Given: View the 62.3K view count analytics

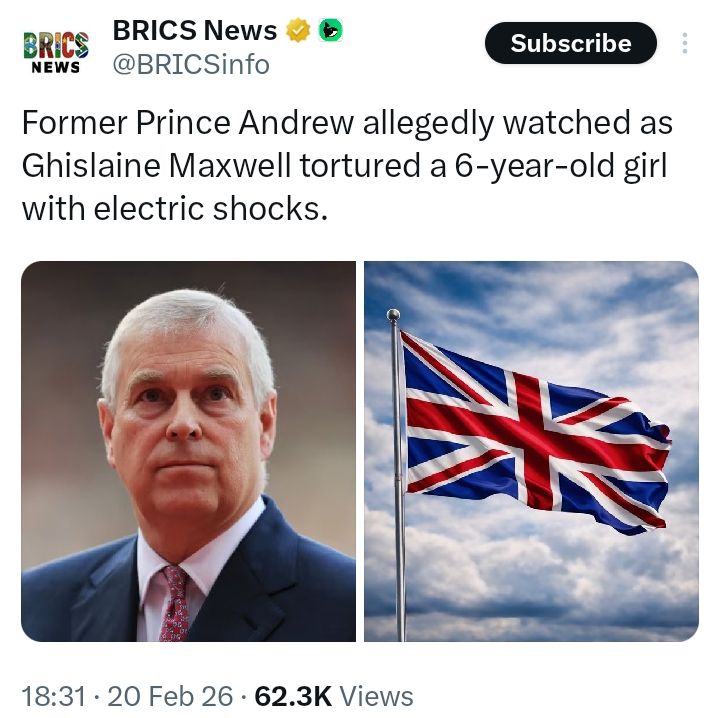Looking at the screenshot, I should (293, 696).
